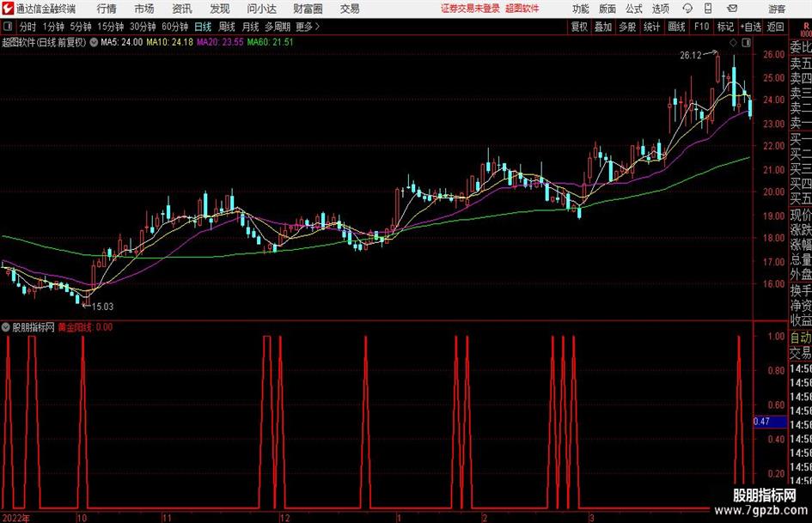The height and width of the screenshot is (523, 812).
Task: Switch to the 15分钟 period tab
Action: point(110,27)
